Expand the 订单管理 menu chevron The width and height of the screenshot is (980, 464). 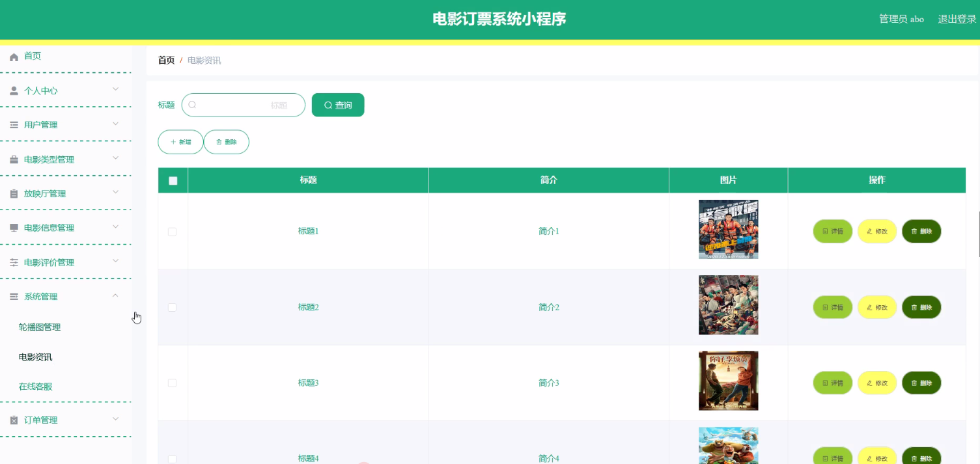(115, 418)
